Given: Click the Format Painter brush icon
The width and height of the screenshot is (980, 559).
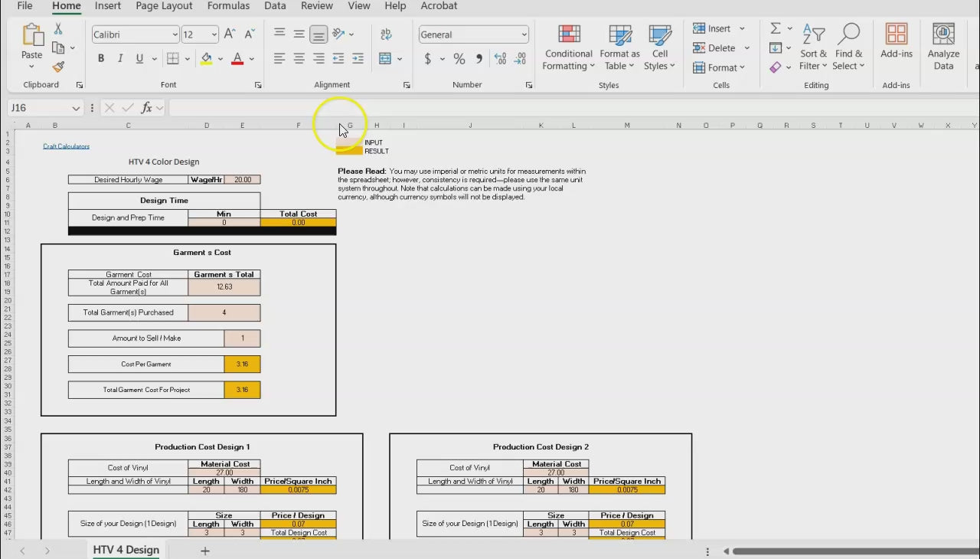Looking at the screenshot, I should coord(58,67).
